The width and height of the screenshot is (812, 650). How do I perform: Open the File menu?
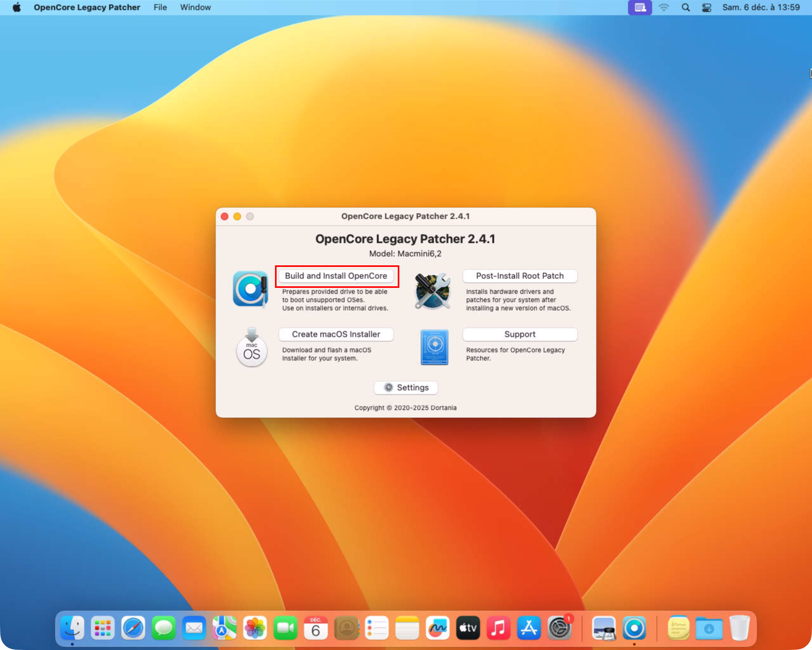[160, 8]
